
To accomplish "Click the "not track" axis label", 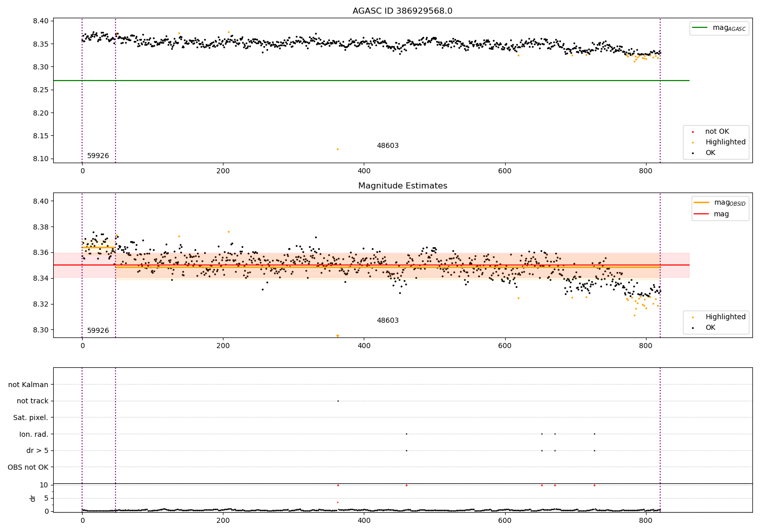I will click(x=32, y=401).
